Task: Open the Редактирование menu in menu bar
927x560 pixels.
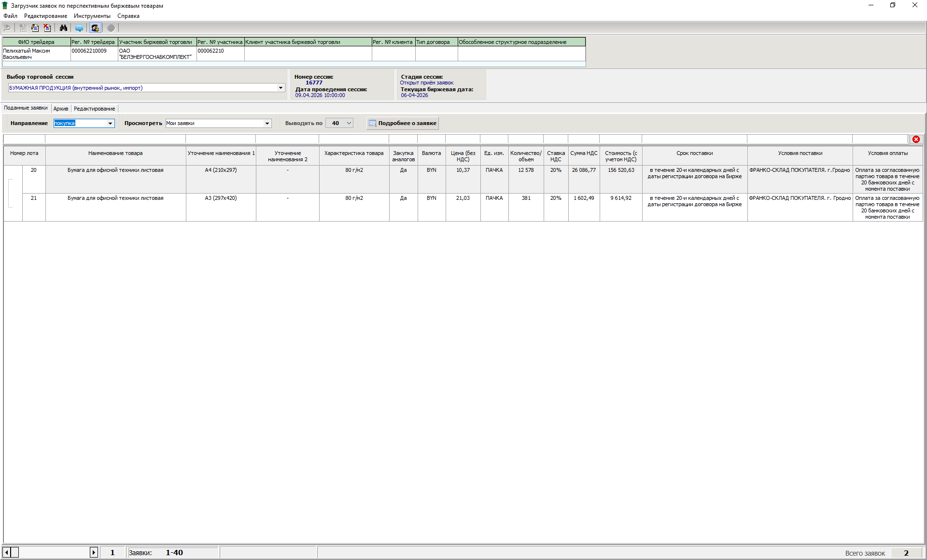Action: (x=45, y=16)
